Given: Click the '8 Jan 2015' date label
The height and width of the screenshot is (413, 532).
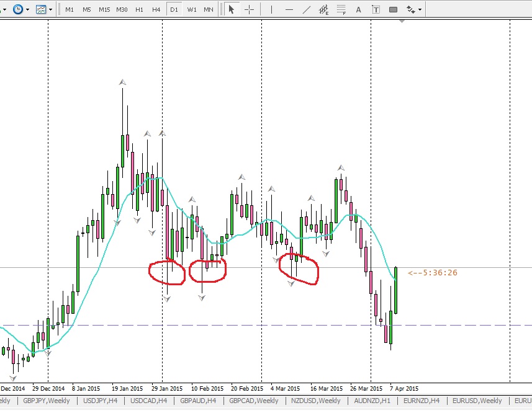Looking at the screenshot, I should [86, 388].
